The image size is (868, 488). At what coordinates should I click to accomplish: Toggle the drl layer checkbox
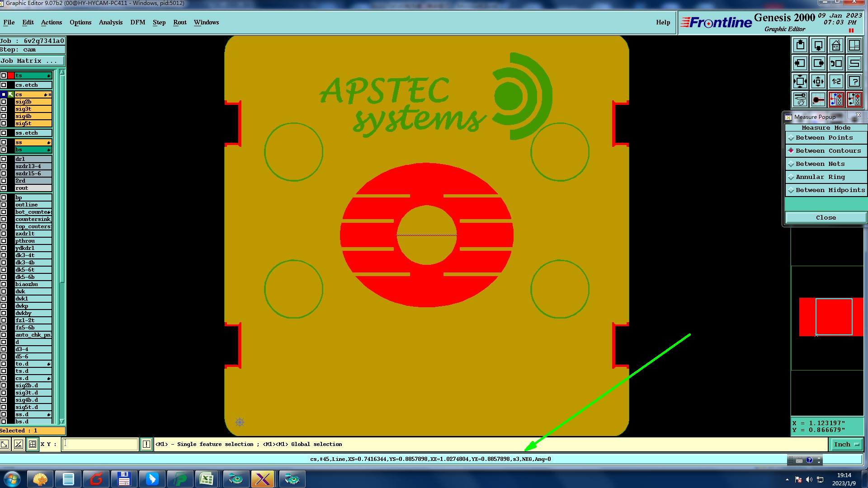tap(4, 159)
